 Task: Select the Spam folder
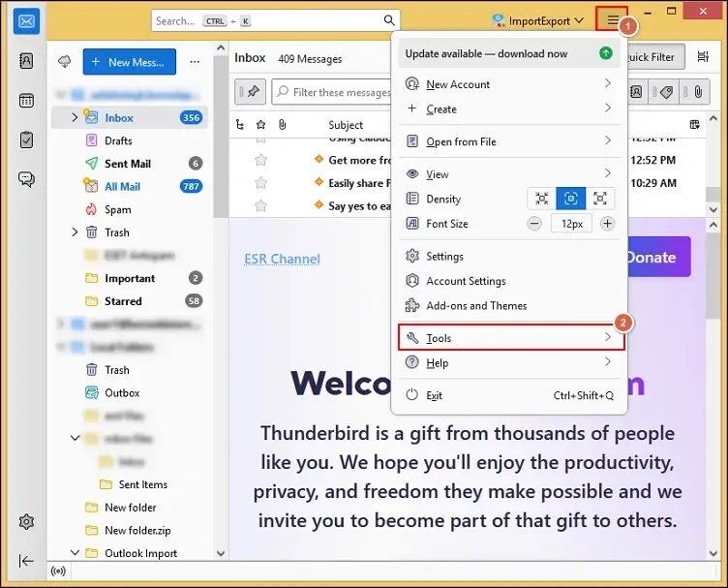pyautogui.click(x=130, y=209)
